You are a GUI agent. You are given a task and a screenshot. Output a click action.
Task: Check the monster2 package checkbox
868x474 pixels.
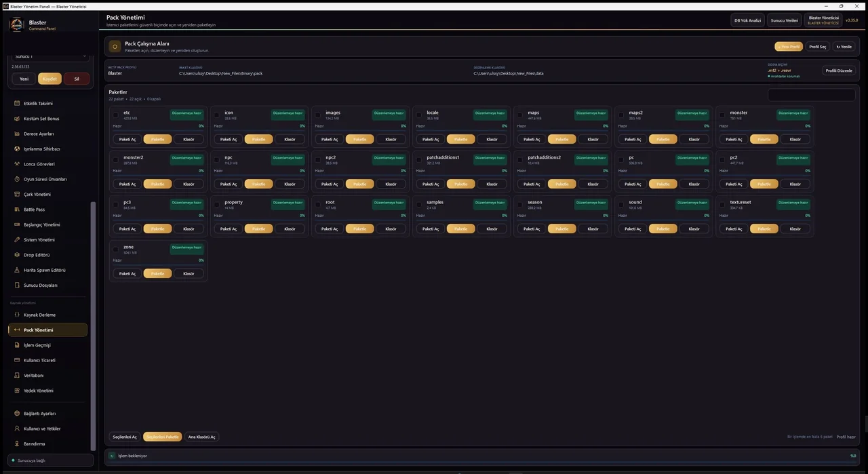coord(116,160)
